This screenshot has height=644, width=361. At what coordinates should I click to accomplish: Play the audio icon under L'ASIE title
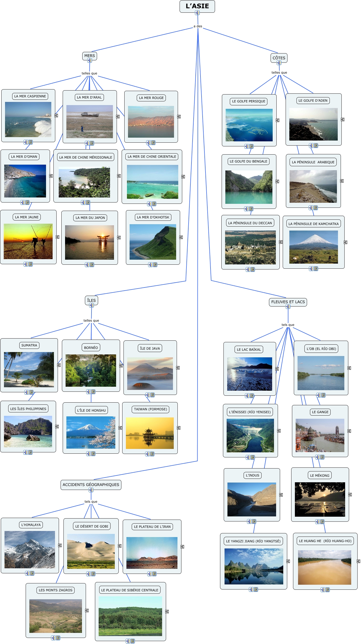[197, 13]
